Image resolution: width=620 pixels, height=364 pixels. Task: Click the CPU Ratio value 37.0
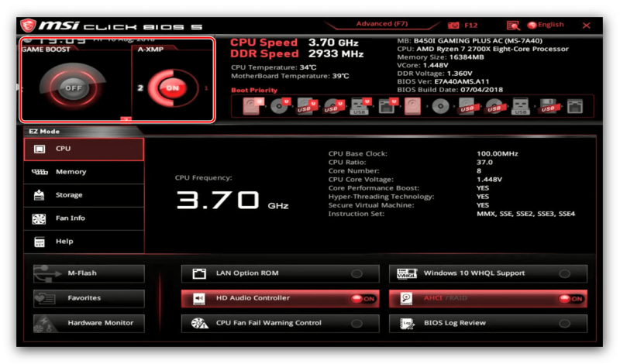tap(484, 163)
